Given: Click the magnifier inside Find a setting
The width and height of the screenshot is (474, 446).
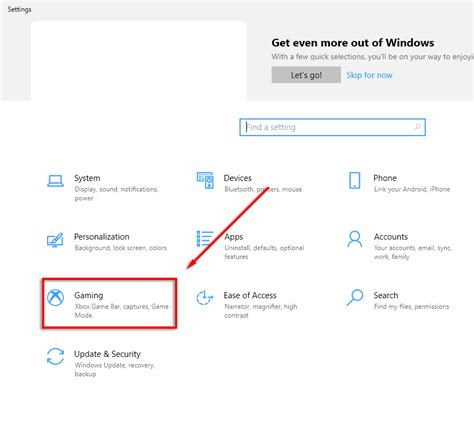Looking at the screenshot, I should (x=417, y=127).
